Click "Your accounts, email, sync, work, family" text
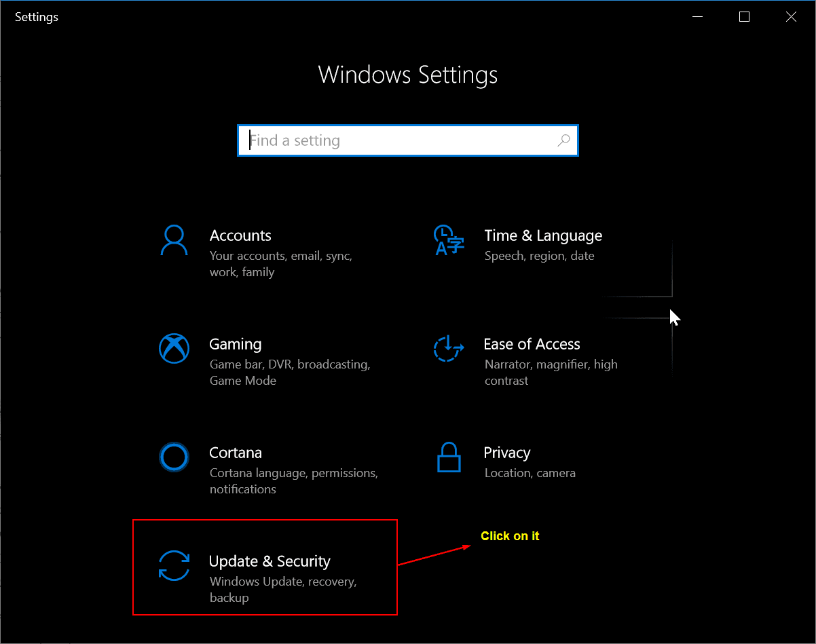The image size is (816, 644). [281, 264]
